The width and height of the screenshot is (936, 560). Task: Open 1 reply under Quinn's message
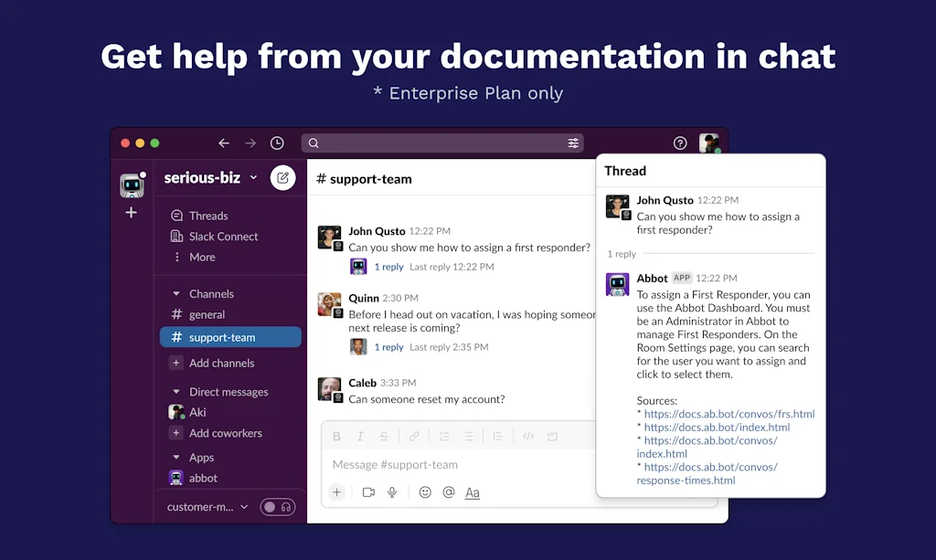pyautogui.click(x=388, y=347)
